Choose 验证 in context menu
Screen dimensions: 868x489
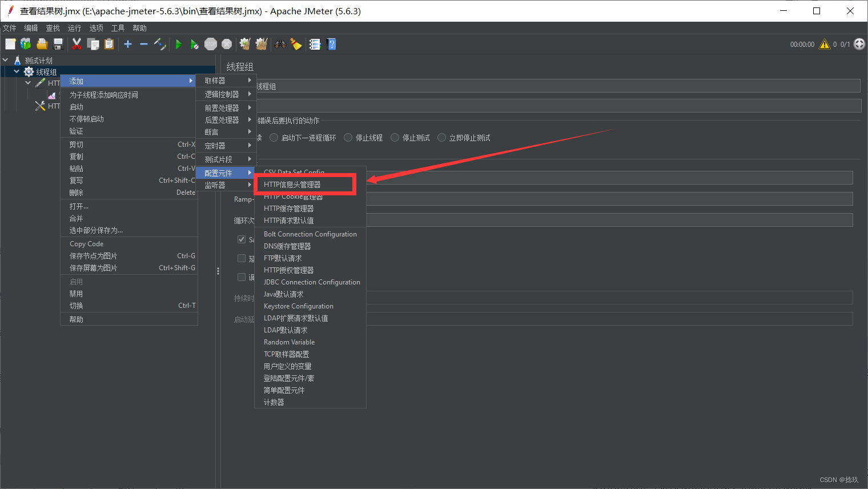[129, 131]
